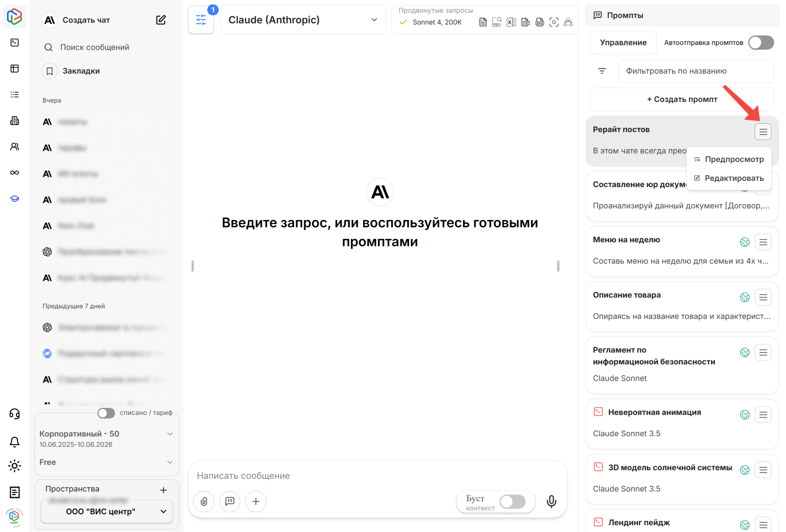This screenshot has height=532, width=786.
Task: Select Предпросмотр from the popup menu
Action: click(x=729, y=159)
